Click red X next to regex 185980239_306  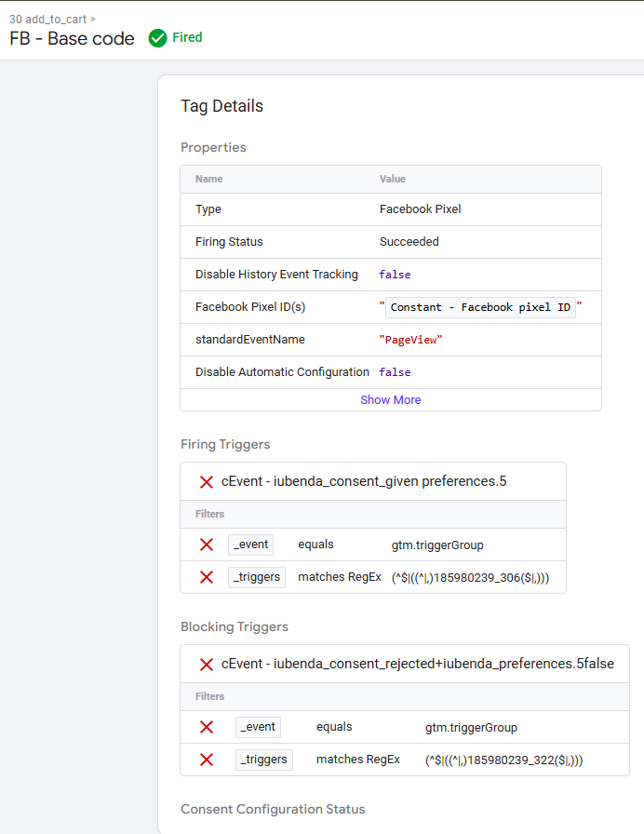[207, 577]
